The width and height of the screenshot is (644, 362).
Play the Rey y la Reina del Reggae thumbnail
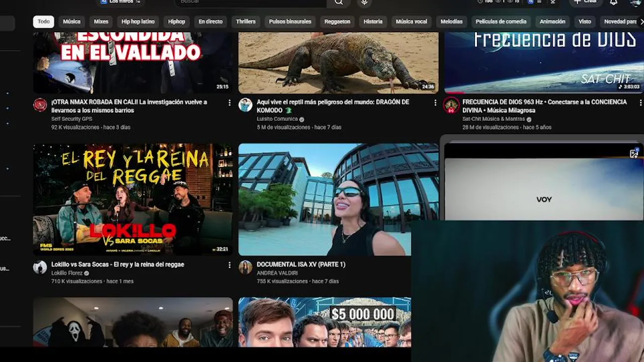click(x=133, y=200)
